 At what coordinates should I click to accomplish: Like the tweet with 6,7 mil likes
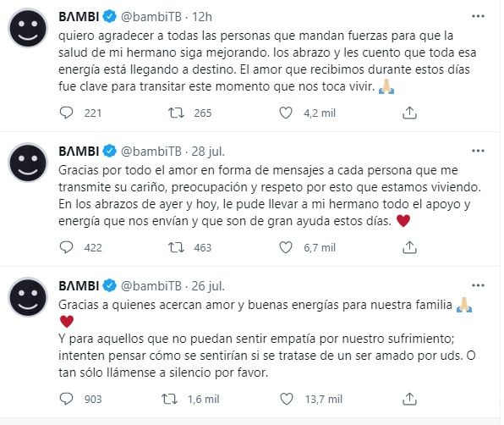point(286,247)
